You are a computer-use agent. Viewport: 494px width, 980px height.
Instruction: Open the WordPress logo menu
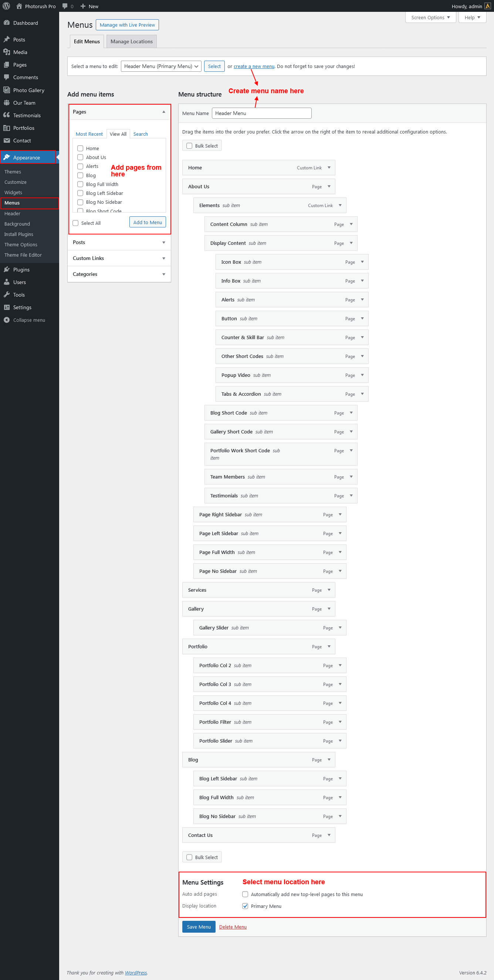pos(6,6)
